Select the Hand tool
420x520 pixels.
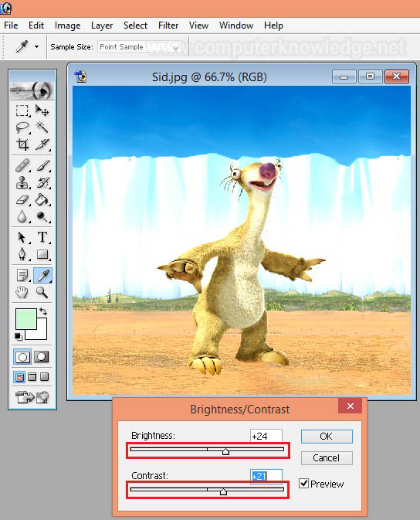[x=22, y=292]
